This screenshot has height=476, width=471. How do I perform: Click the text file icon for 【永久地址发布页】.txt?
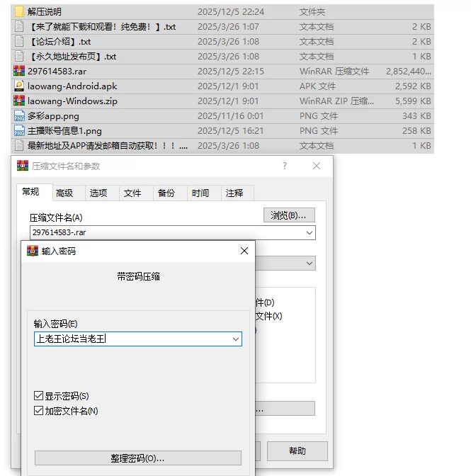pyautogui.click(x=19, y=56)
